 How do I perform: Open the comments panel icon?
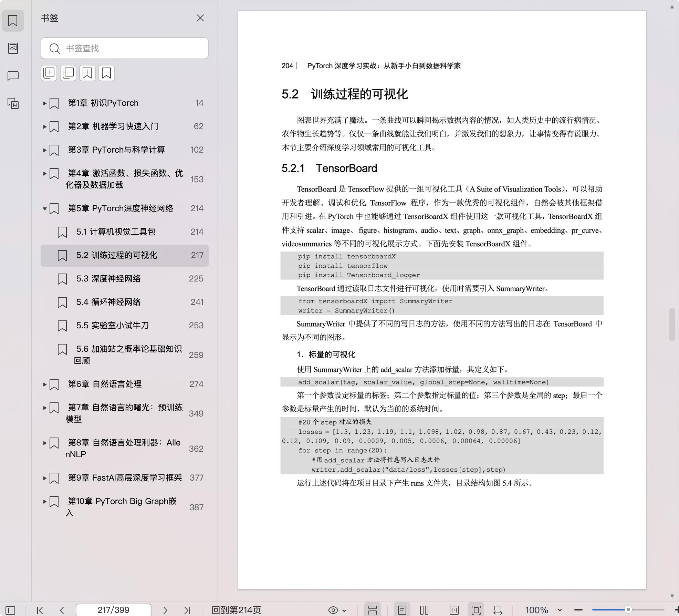click(x=13, y=75)
